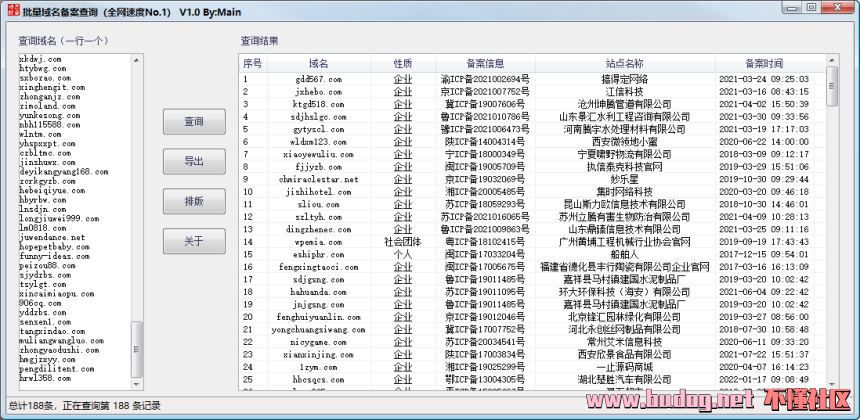Select jishihotel.com result row
The height and width of the screenshot is (420, 860).
click(531, 192)
